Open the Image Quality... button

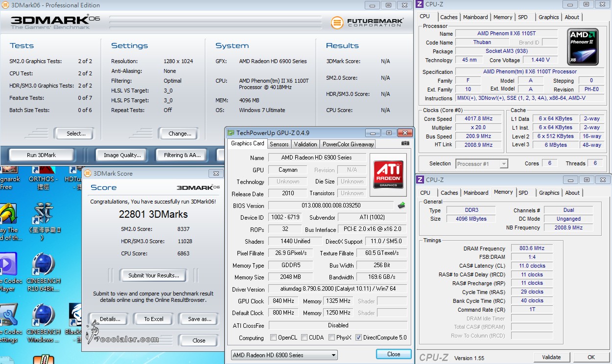(122, 155)
